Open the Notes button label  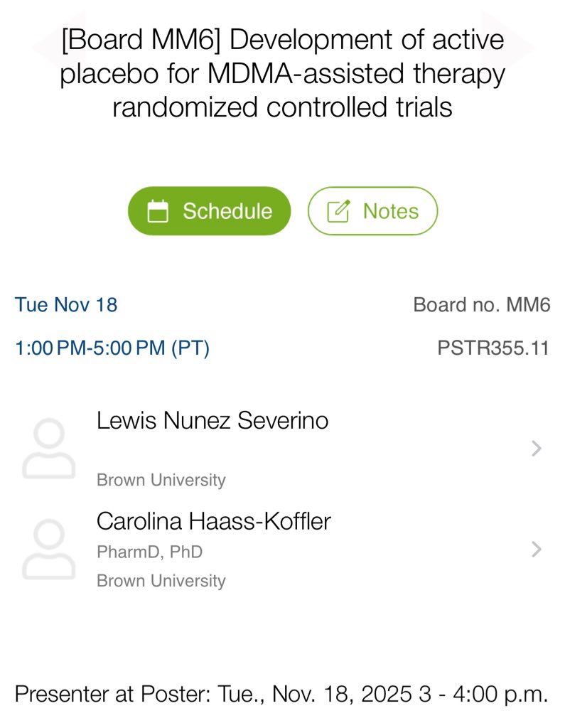click(390, 211)
